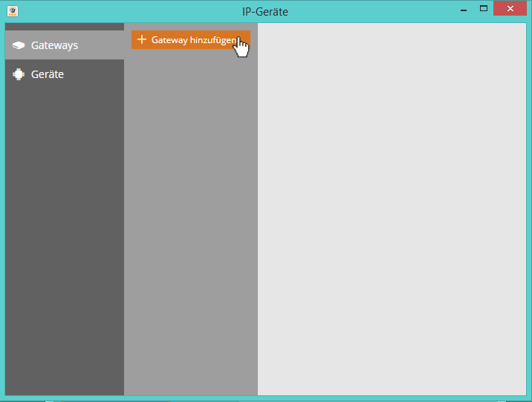The image size is (532, 402).
Task: Click the title bar left of the IP-Geräte title
Action: click(x=126, y=11)
